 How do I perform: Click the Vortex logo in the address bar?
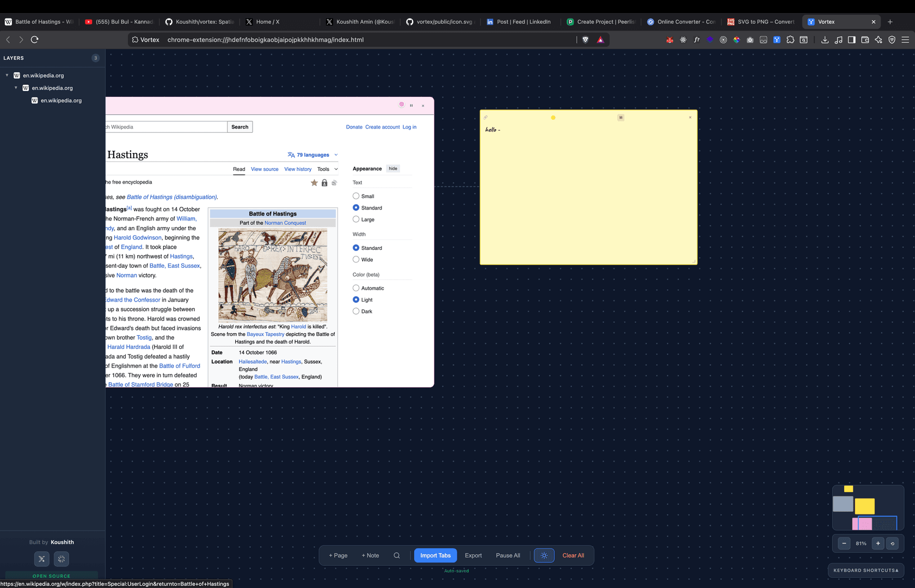(x=134, y=39)
